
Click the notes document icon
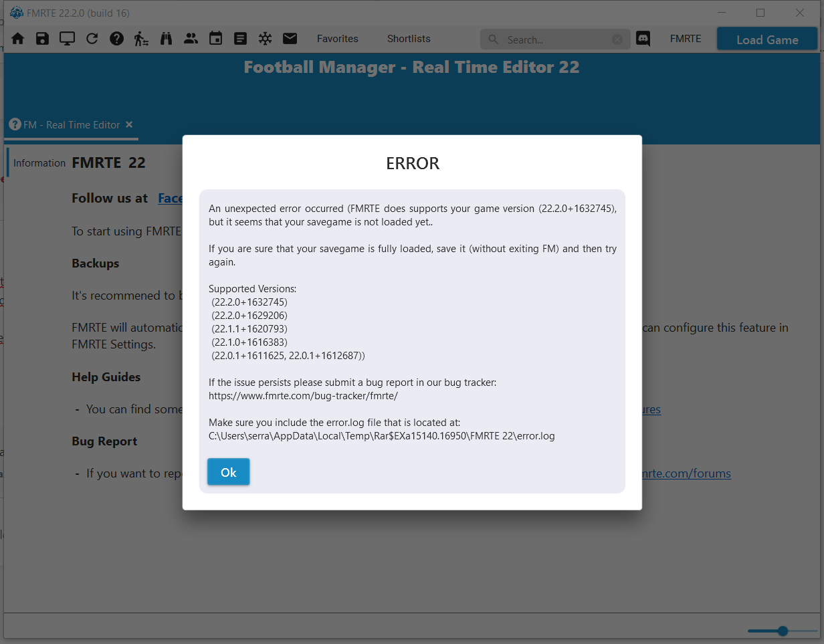point(240,39)
